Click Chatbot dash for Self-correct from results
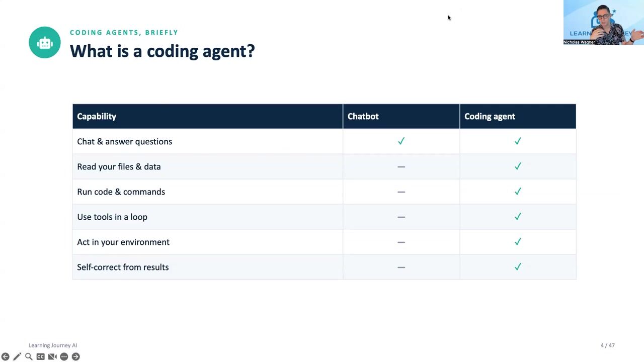Viewport: 644px width, 362px height. click(x=401, y=267)
